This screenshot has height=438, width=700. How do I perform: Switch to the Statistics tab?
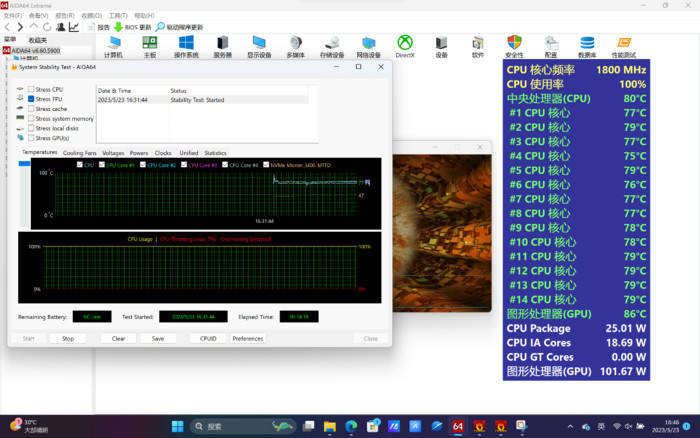[x=215, y=153]
